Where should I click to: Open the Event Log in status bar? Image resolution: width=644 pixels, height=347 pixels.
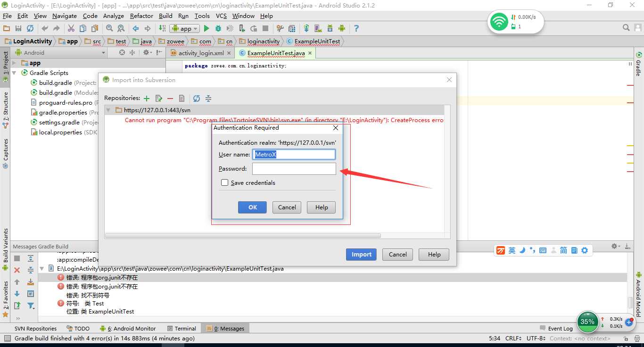pos(556,328)
